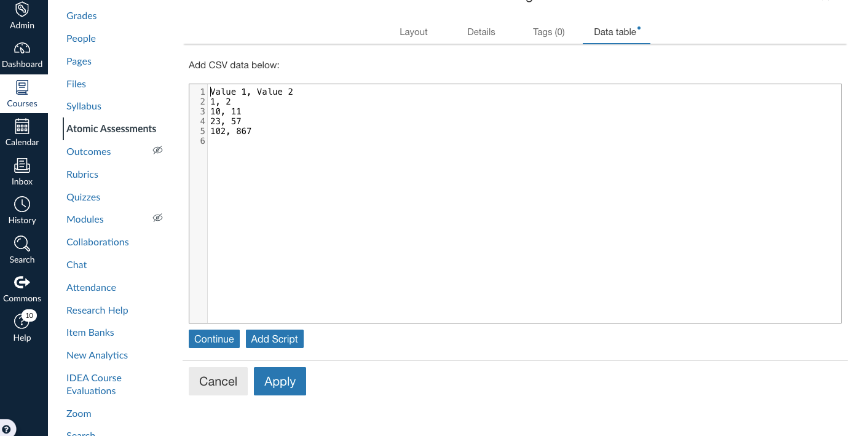Screen dimensions: 868x436
Task: Select the Data table tab
Action: coord(615,31)
